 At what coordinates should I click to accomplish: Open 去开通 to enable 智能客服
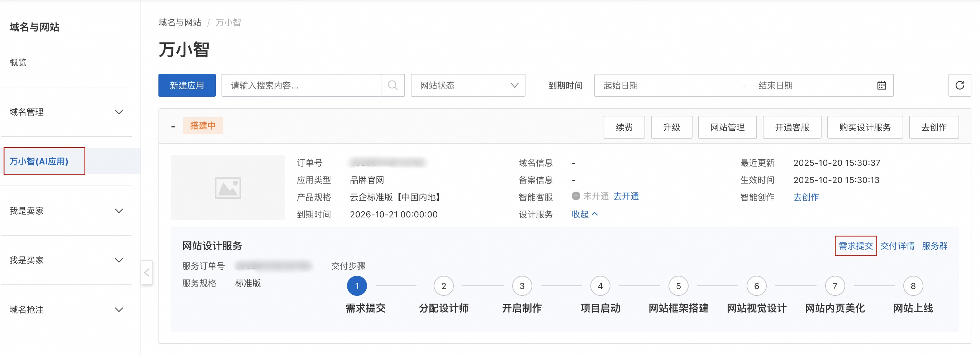[626, 196]
